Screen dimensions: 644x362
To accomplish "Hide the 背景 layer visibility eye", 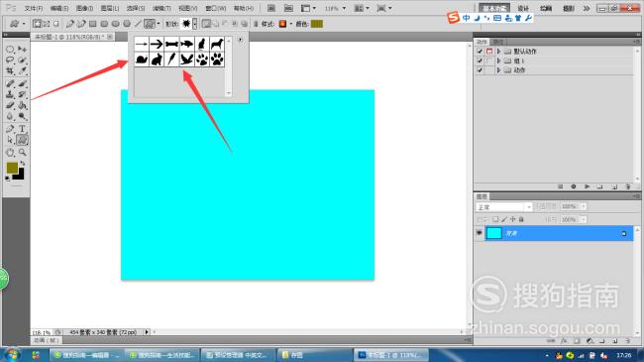I will [x=479, y=233].
